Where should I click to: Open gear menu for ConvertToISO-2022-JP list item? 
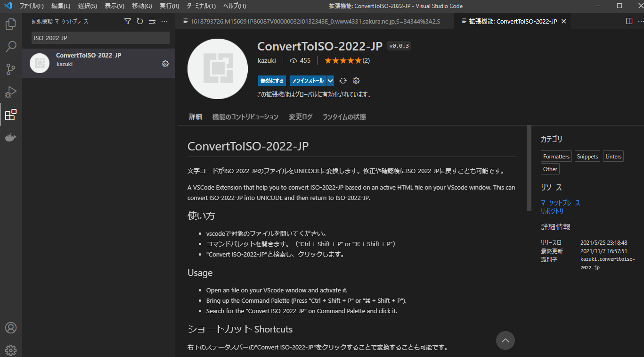[x=165, y=64]
